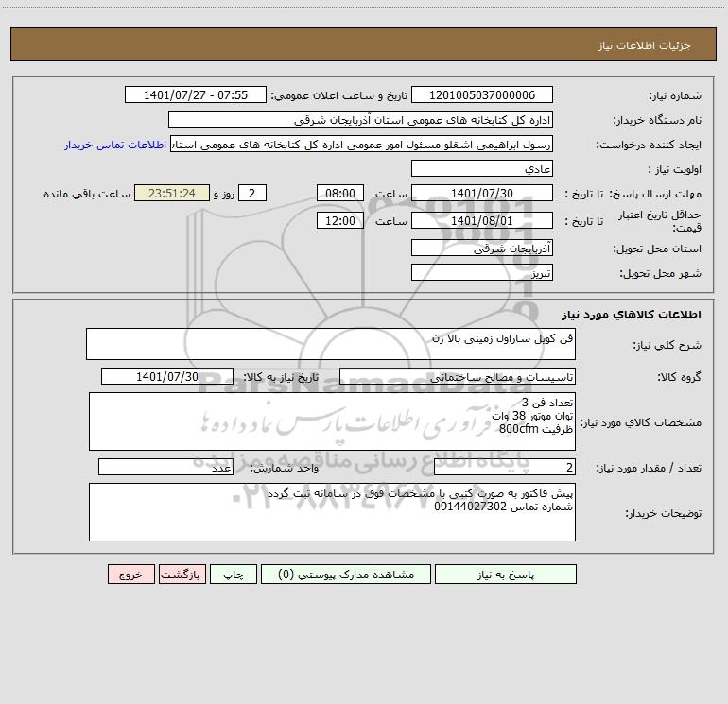
Task: Open مشاهده مدارک پیوستی (0) button
Action: 346,575
